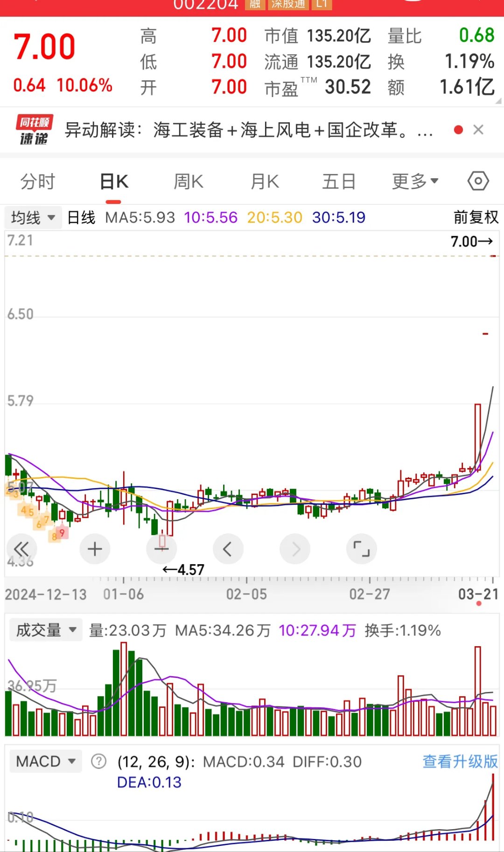Open 查看升级版 link
This screenshot has height=852, width=504.
[x=460, y=761]
